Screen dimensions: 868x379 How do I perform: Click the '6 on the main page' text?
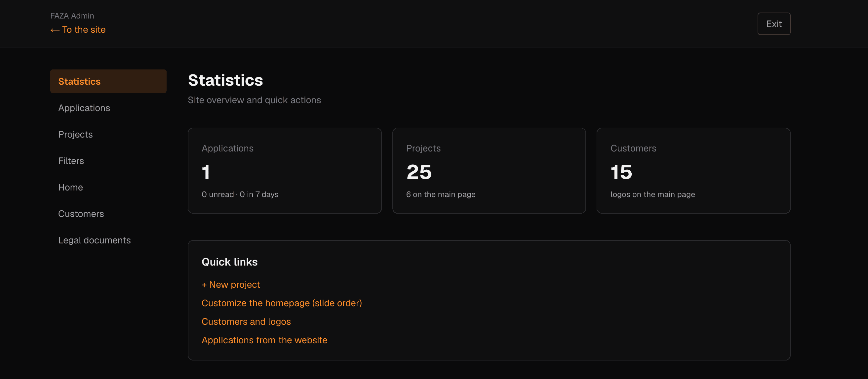coord(441,194)
